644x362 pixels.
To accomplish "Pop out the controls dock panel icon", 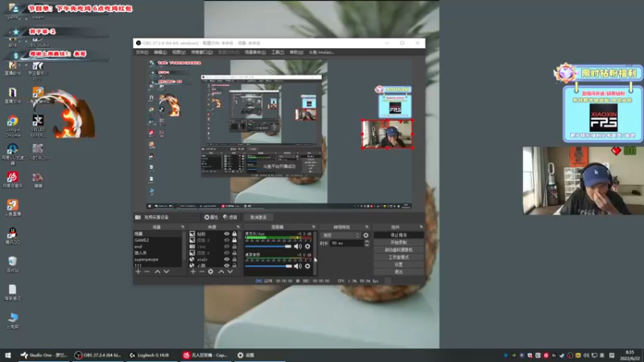I will (x=421, y=227).
